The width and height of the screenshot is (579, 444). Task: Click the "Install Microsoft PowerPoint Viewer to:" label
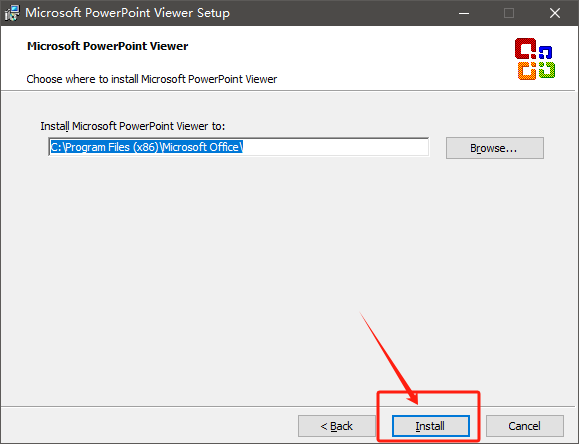pos(133,126)
